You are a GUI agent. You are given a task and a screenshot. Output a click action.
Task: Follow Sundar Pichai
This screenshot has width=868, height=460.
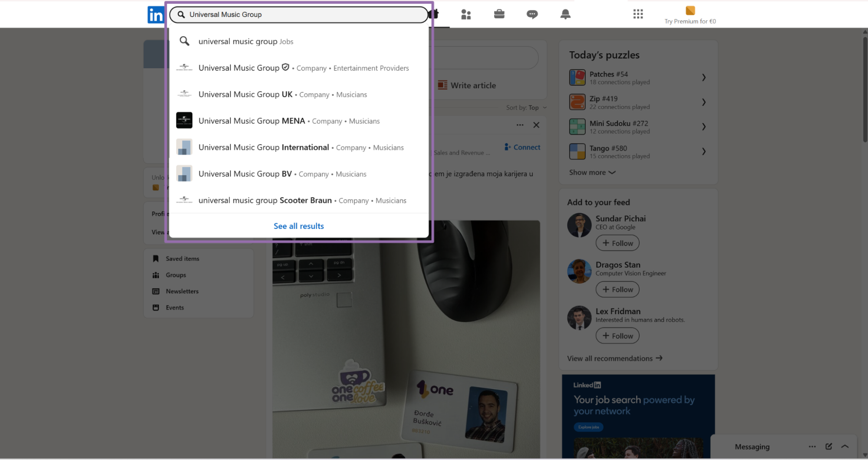click(x=617, y=243)
